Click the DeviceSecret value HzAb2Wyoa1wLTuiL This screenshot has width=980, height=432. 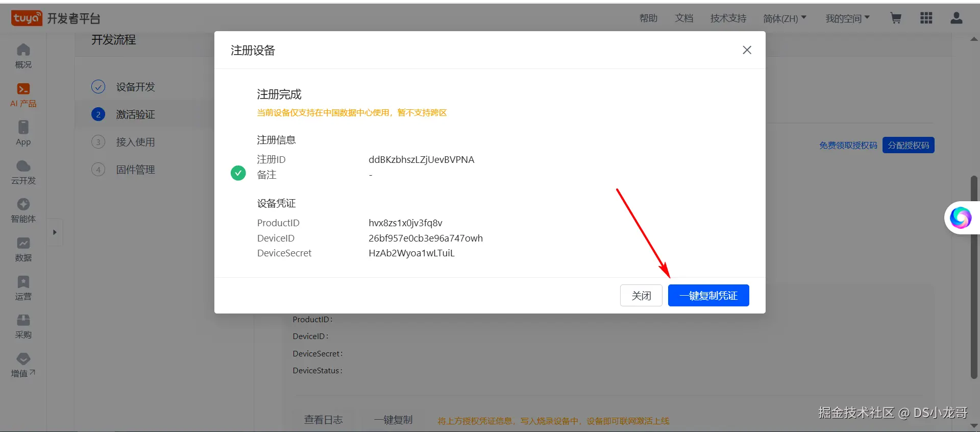coord(411,253)
